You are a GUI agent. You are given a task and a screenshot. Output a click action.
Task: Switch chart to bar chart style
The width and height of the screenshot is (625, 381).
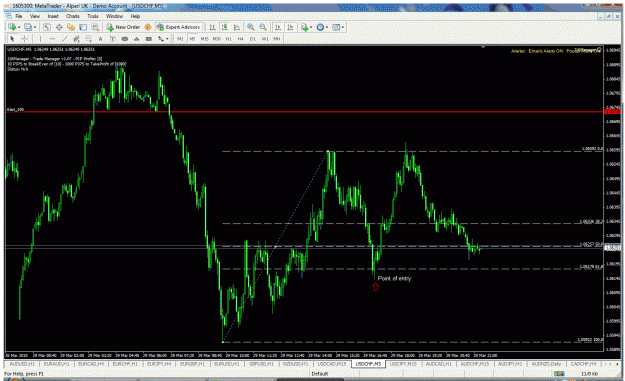(212, 27)
